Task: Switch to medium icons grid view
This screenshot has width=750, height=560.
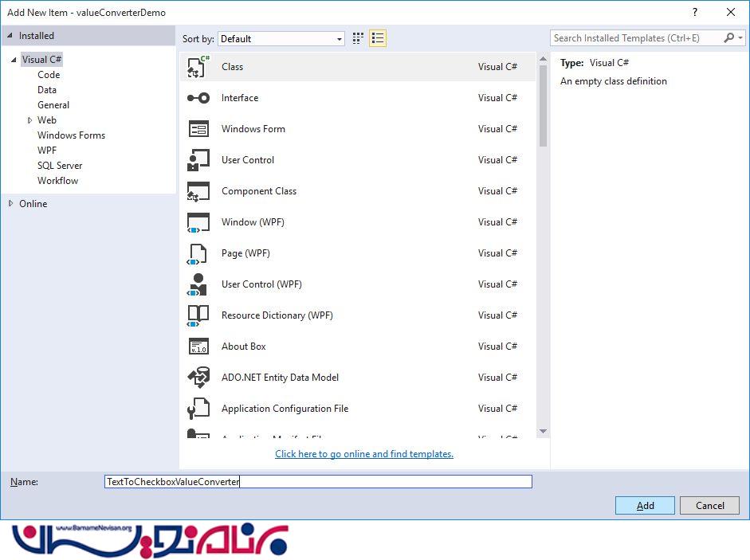Action: (x=358, y=38)
